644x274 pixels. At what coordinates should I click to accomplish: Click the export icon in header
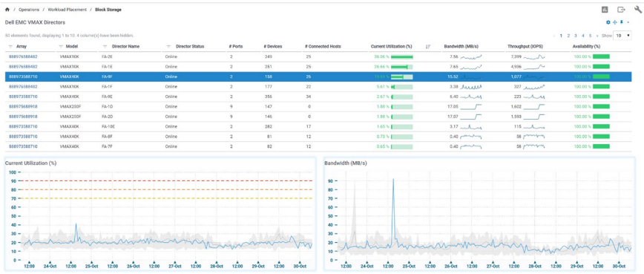(x=622, y=10)
